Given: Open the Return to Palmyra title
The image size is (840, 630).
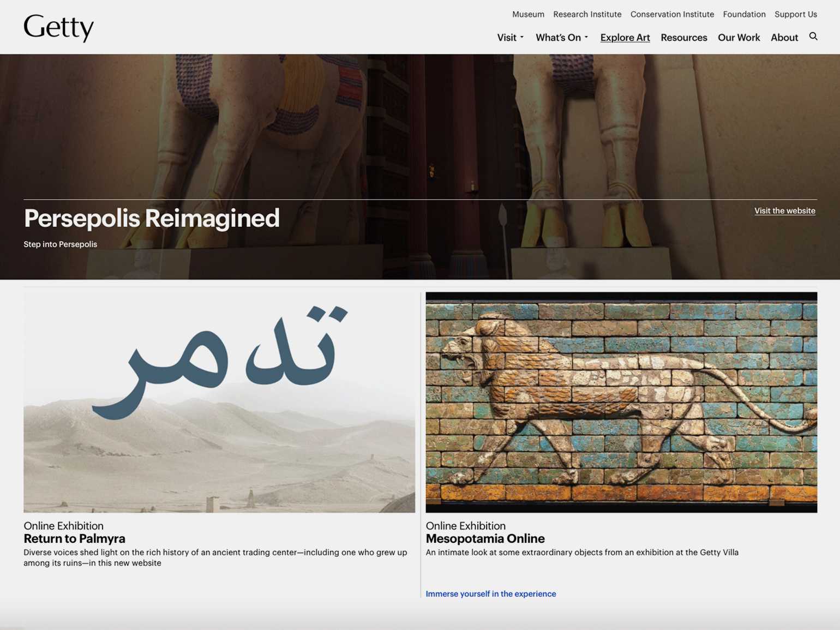Looking at the screenshot, I should pyautogui.click(x=74, y=539).
